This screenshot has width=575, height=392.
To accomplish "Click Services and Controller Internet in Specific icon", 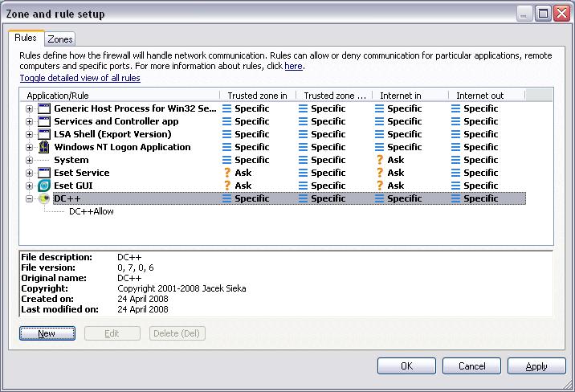I will click(x=380, y=121).
